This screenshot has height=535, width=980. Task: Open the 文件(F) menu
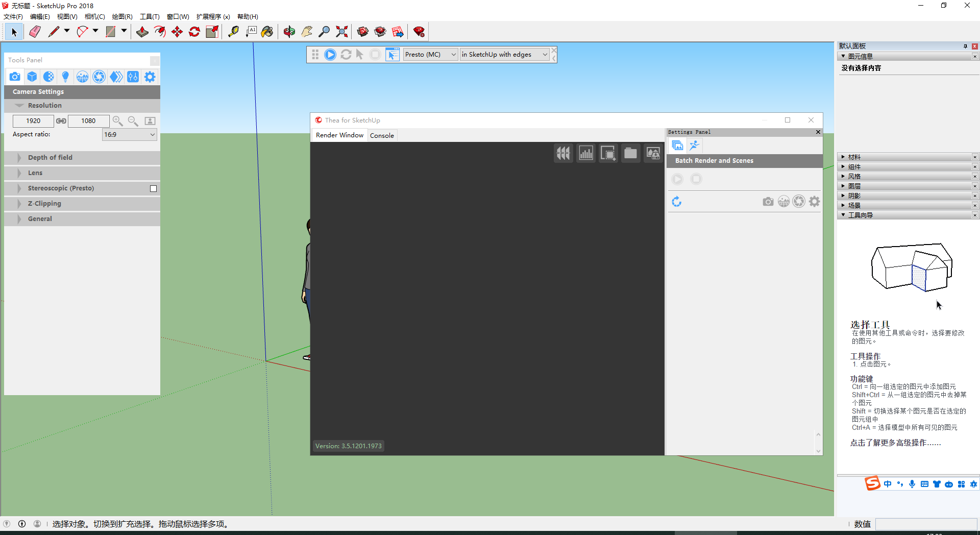click(x=13, y=17)
